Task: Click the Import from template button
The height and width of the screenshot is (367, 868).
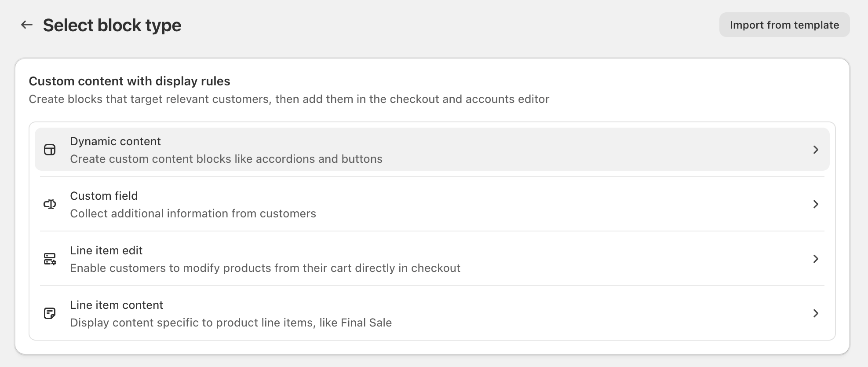Action: point(784,25)
